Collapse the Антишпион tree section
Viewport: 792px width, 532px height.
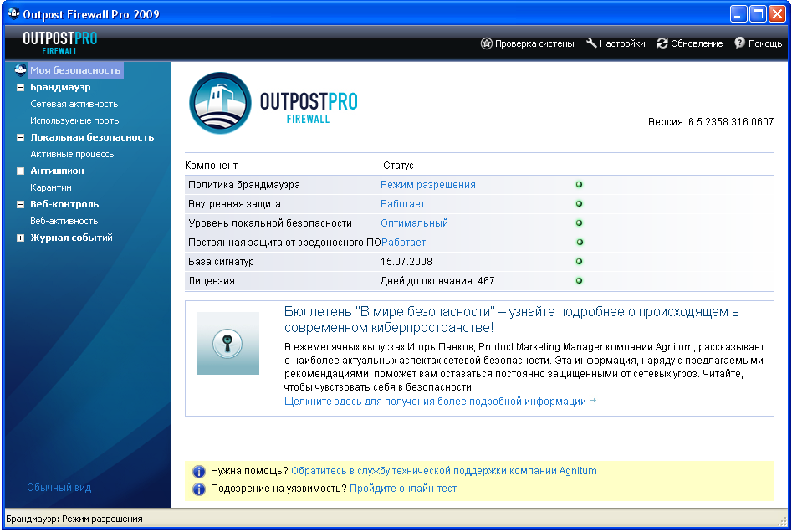coord(20,171)
